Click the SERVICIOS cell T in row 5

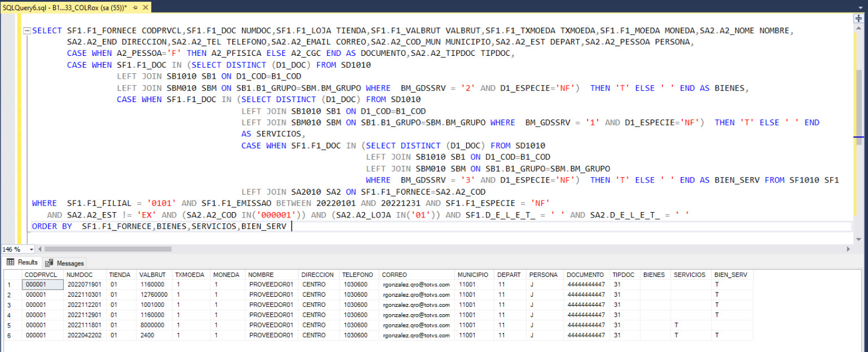coord(691,324)
